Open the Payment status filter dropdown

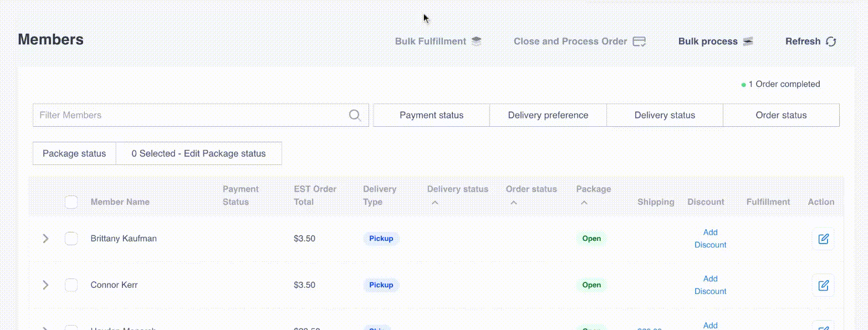tap(431, 115)
